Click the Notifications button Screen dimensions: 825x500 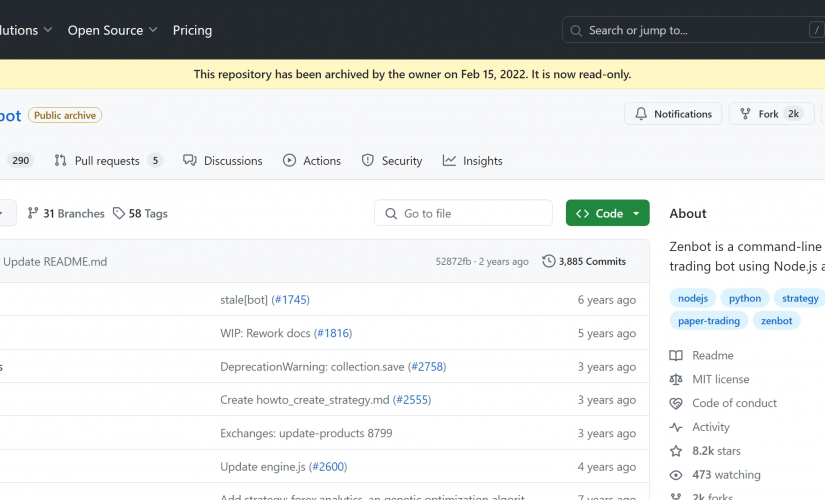pyautogui.click(x=673, y=114)
